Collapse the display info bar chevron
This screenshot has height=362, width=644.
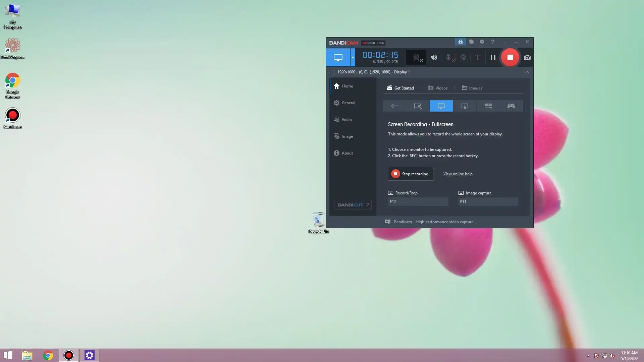click(x=527, y=72)
